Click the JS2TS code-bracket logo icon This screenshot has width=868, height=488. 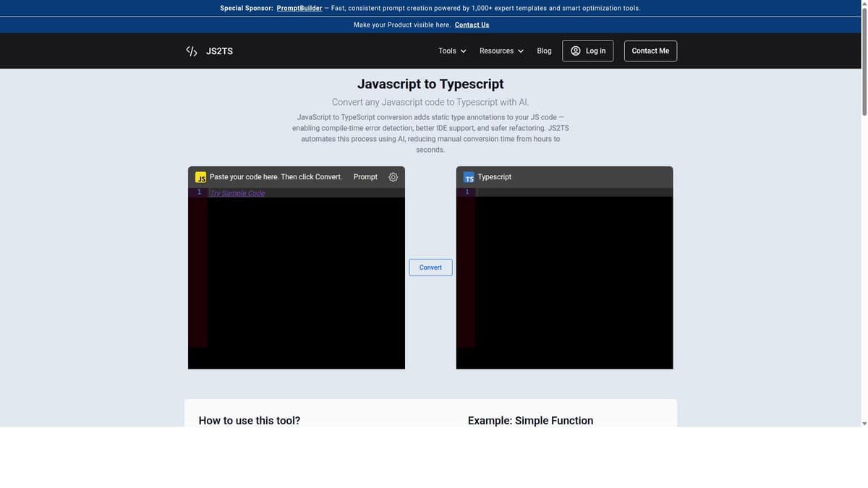pos(192,51)
